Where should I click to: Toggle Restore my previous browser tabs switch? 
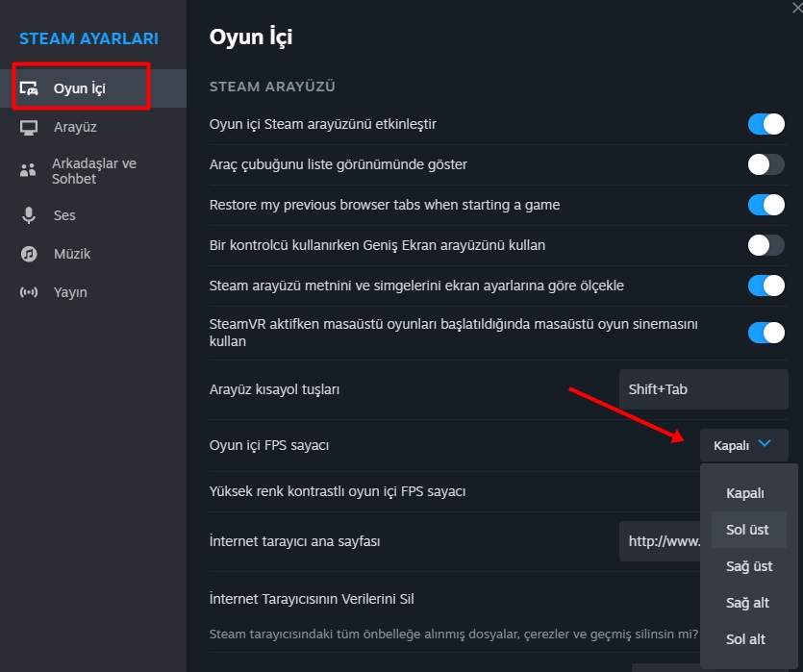tap(766, 205)
